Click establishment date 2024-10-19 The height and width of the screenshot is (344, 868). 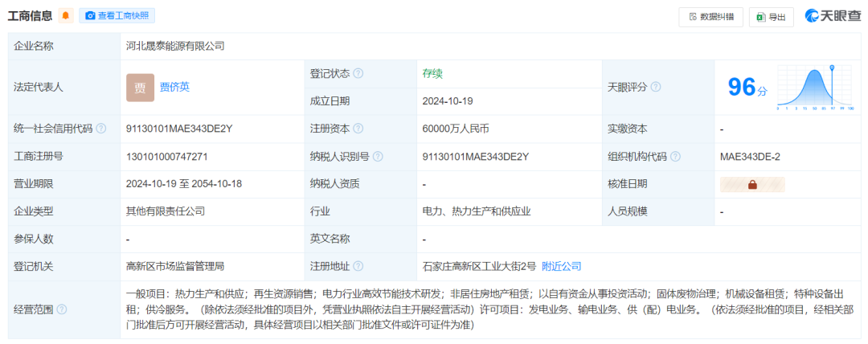[x=448, y=100]
